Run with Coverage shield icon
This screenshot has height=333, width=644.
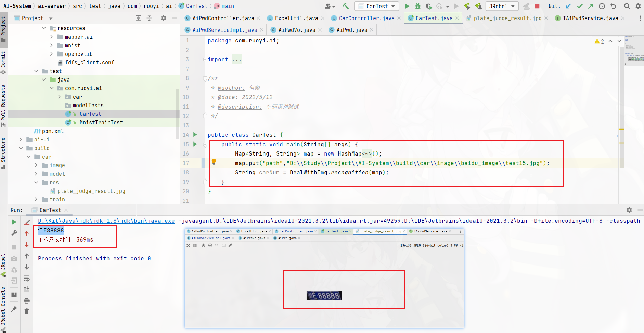429,6
